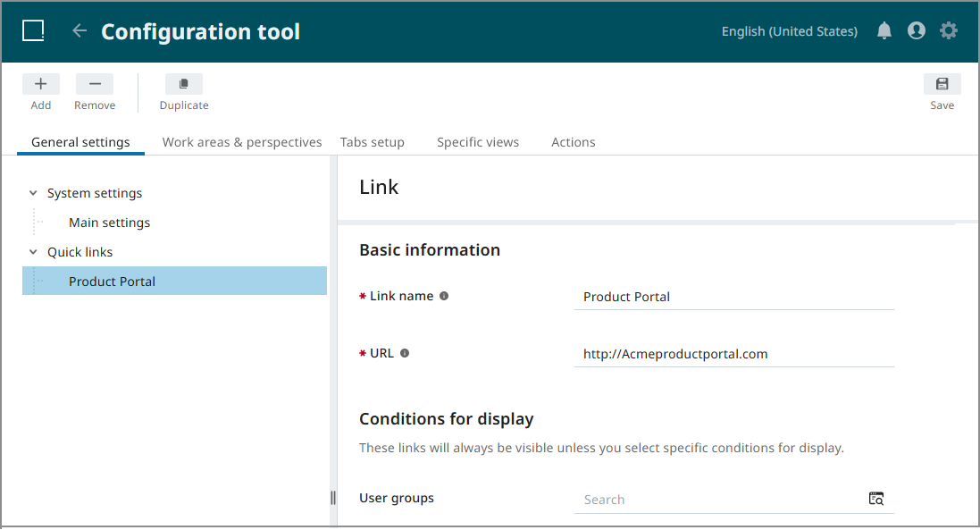Click the Add plus icon
980x530 pixels.
(41, 84)
